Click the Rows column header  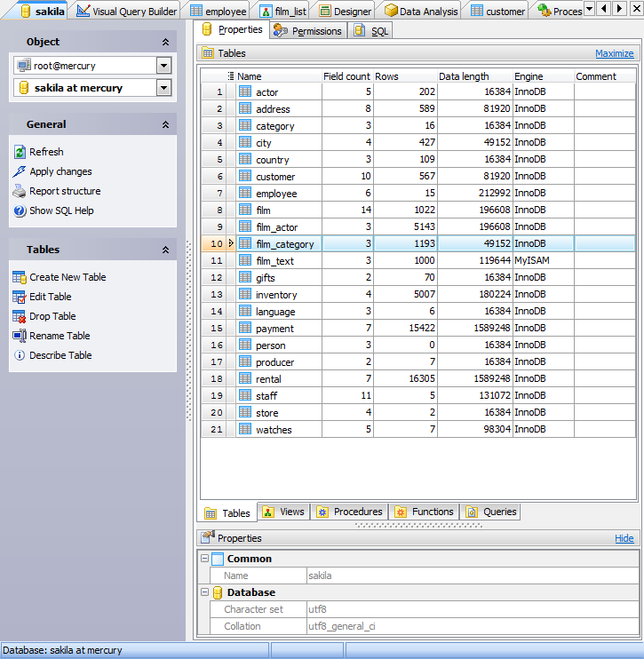pos(405,76)
